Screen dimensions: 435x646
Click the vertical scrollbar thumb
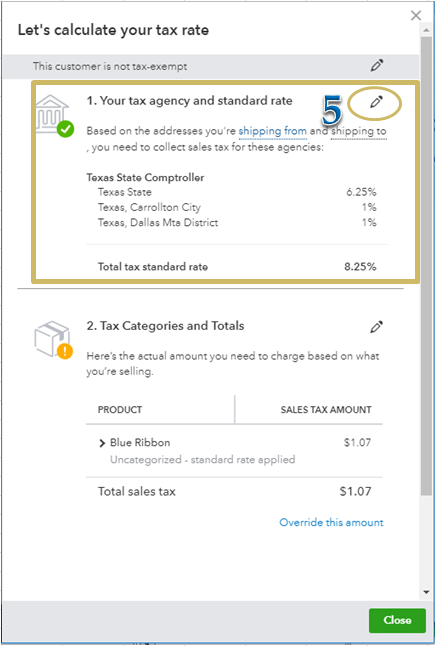[426, 265]
